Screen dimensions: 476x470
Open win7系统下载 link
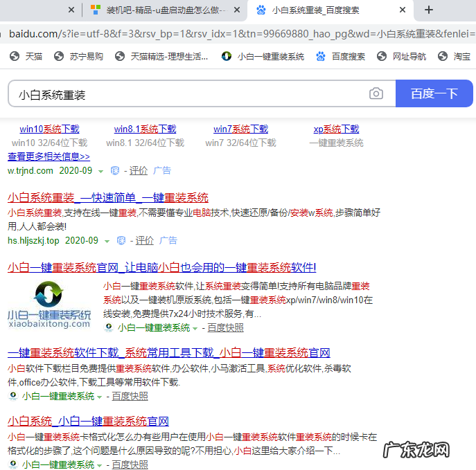[240, 129]
